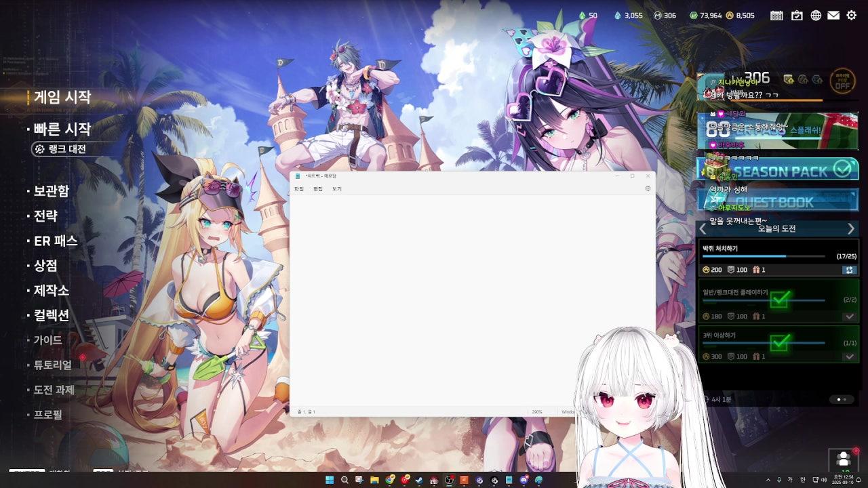Open the 프로필 link
The width and height of the screenshot is (868, 488).
pyautogui.click(x=48, y=414)
